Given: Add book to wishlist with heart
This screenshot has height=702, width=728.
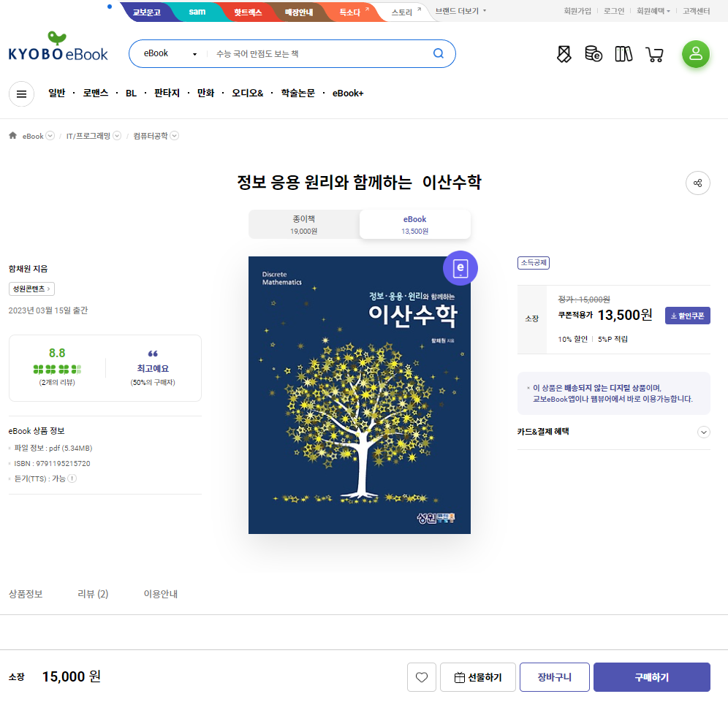Looking at the screenshot, I should coord(422,677).
